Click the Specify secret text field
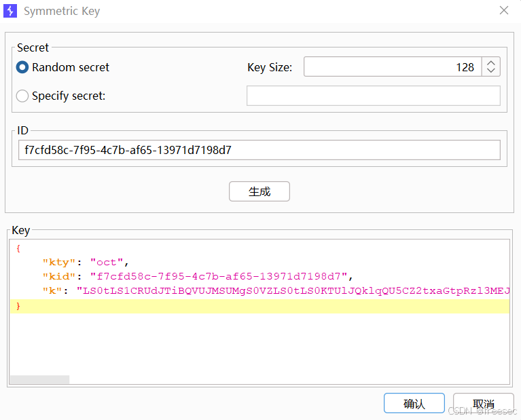521x420 pixels. [373, 96]
